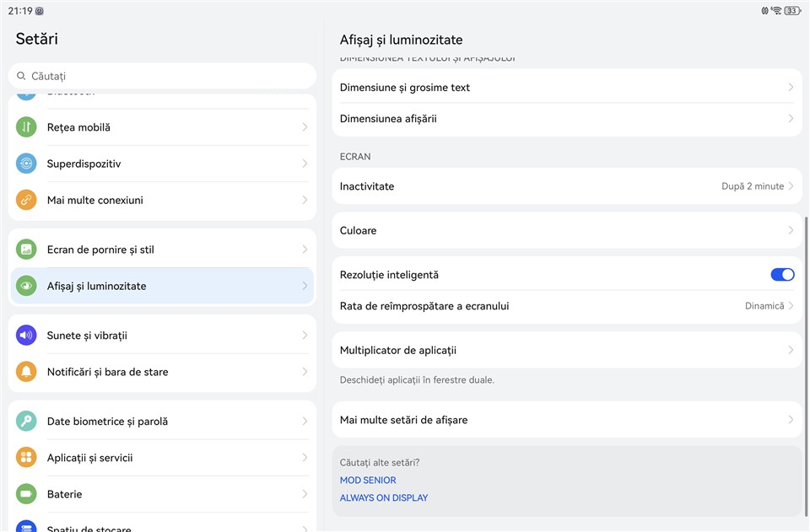
Task: Tap the Date biometrice key icon
Action: [26, 422]
